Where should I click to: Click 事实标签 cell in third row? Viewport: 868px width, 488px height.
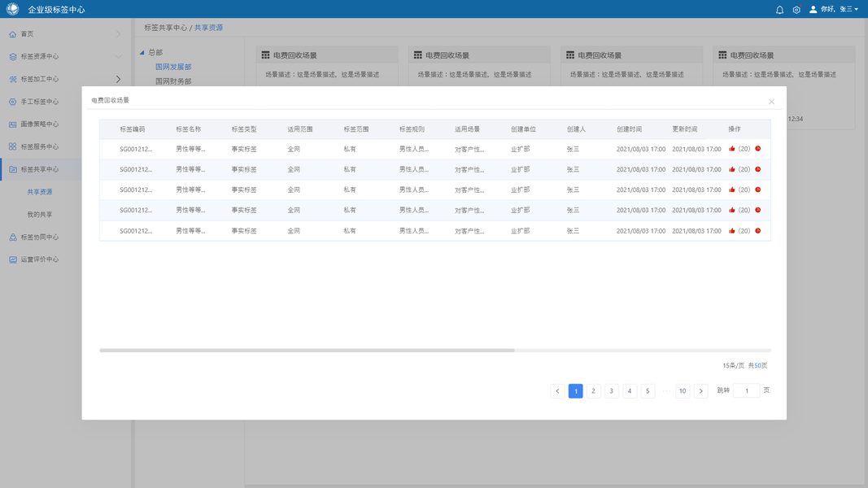point(244,190)
